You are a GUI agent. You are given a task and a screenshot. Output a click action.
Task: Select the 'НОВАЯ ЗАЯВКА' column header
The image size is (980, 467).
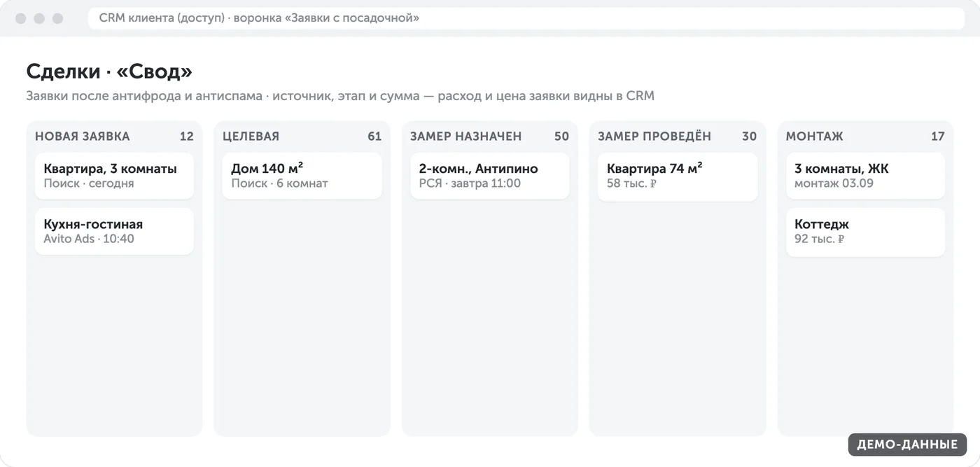(x=83, y=137)
